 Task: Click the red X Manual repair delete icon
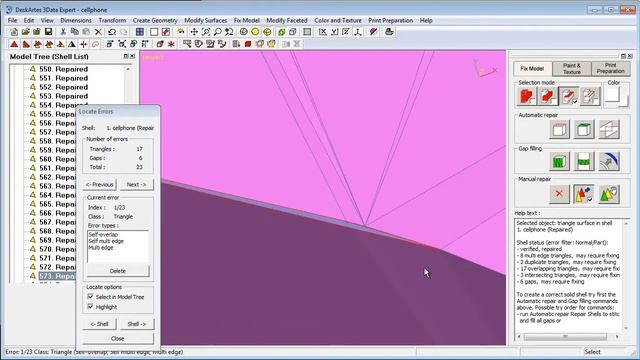point(559,194)
